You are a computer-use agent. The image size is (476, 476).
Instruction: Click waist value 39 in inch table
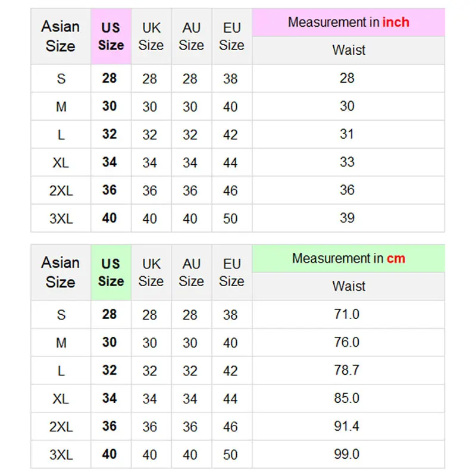point(347,218)
